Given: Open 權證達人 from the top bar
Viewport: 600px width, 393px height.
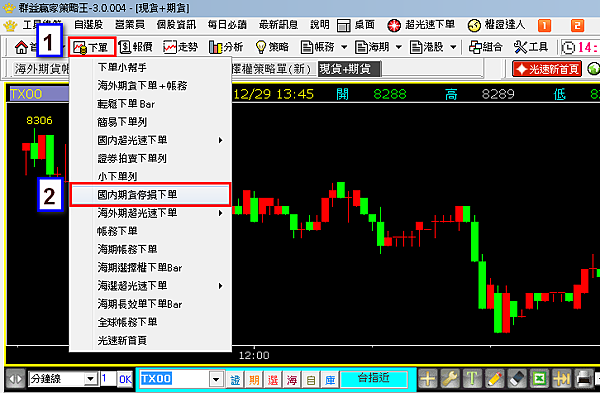Looking at the screenshot, I should (x=496, y=25).
